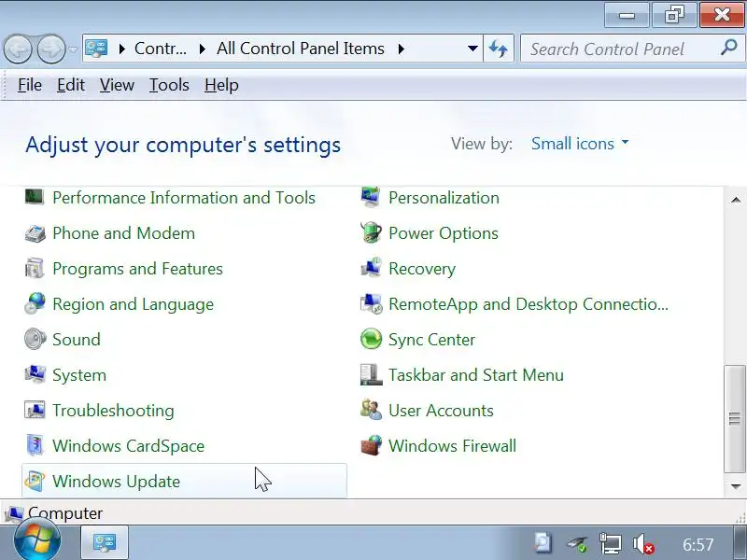Open the Windows Start orb
Viewport: 747px width, 560px height.
(37, 541)
